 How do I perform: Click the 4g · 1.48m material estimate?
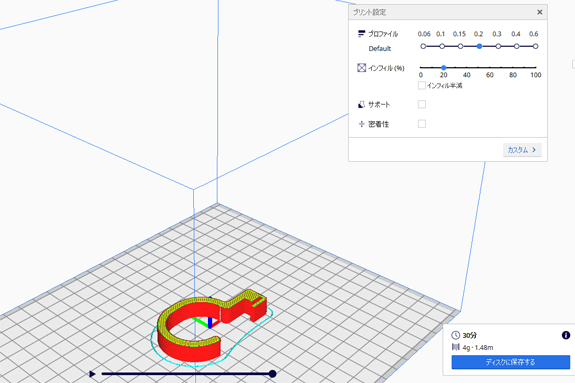[x=478, y=347]
